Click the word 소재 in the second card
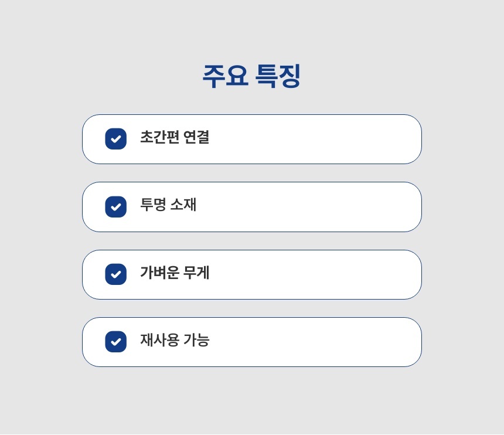The width and height of the screenshot is (504, 435). pyautogui.click(x=183, y=205)
